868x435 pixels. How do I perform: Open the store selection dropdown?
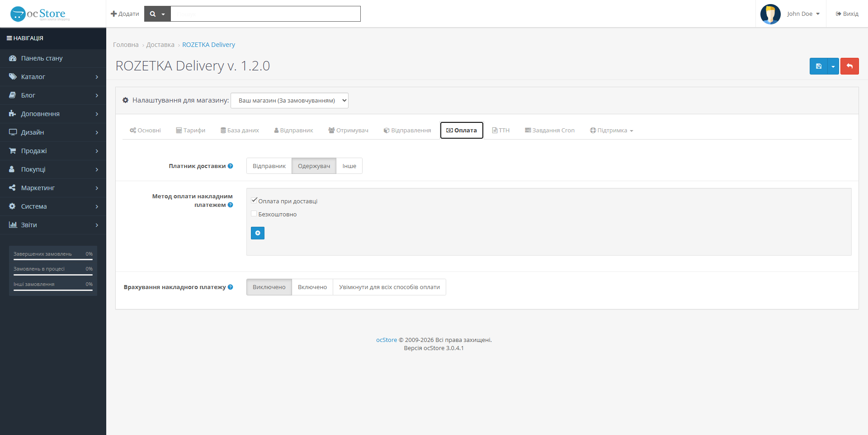[x=289, y=100]
